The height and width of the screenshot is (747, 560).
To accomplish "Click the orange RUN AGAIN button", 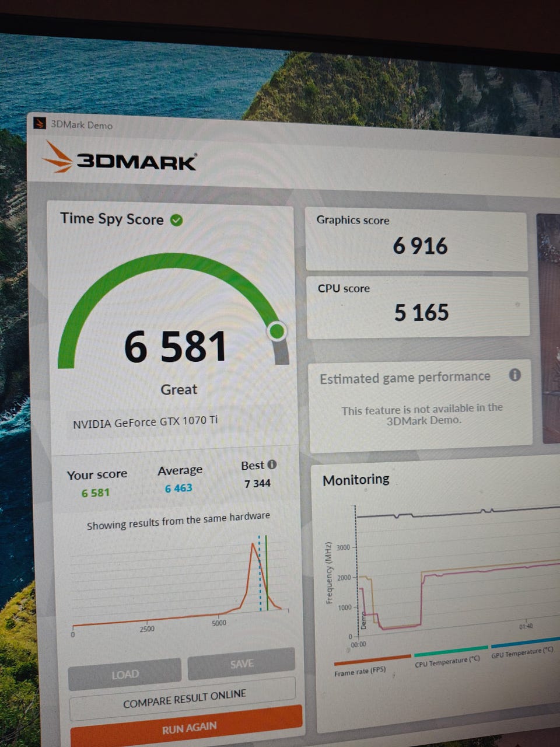I will tap(188, 727).
